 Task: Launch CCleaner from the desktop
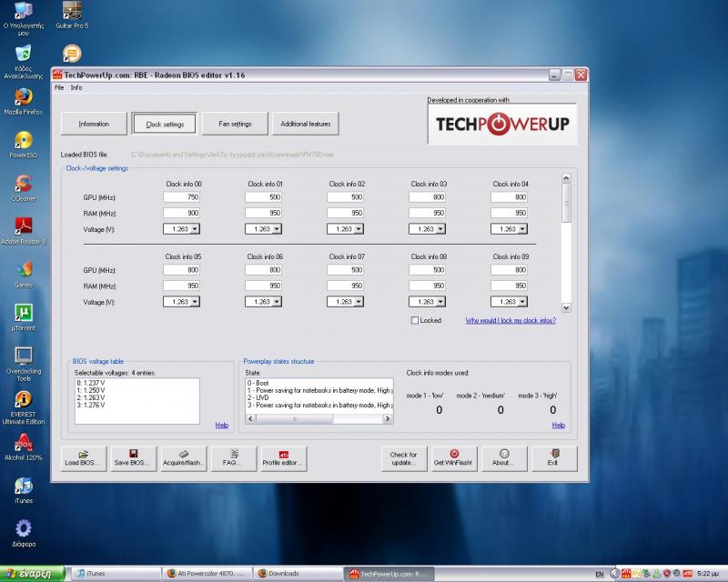point(24,187)
